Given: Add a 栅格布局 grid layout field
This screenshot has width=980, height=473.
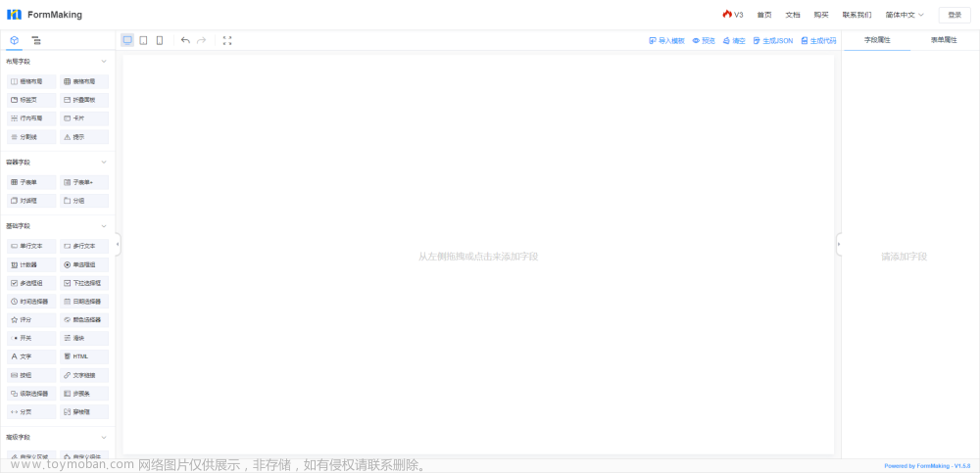Looking at the screenshot, I should (x=31, y=81).
